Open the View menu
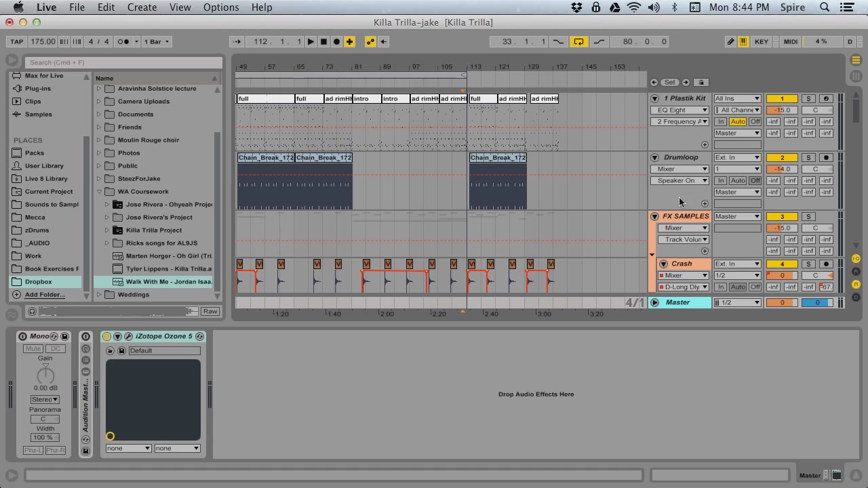This screenshot has height=488, width=868. point(180,7)
